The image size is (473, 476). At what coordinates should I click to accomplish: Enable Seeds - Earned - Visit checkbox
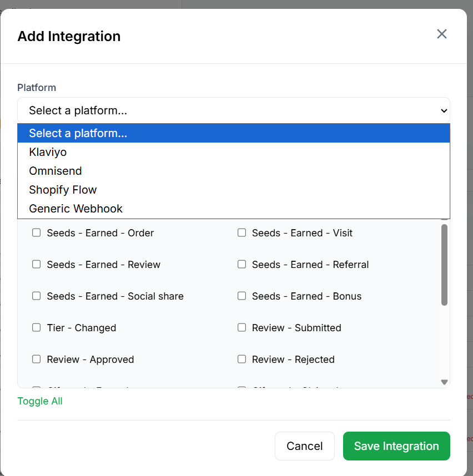tap(242, 233)
